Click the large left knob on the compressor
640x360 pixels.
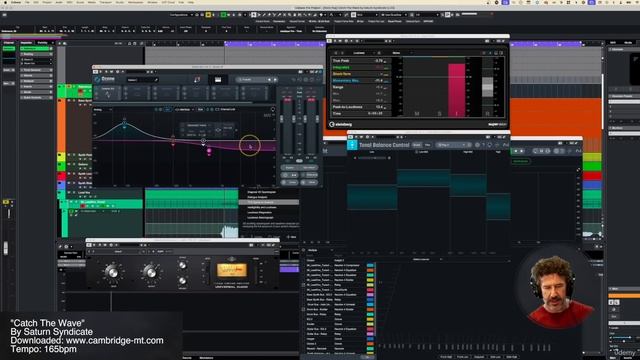[x=113, y=271]
